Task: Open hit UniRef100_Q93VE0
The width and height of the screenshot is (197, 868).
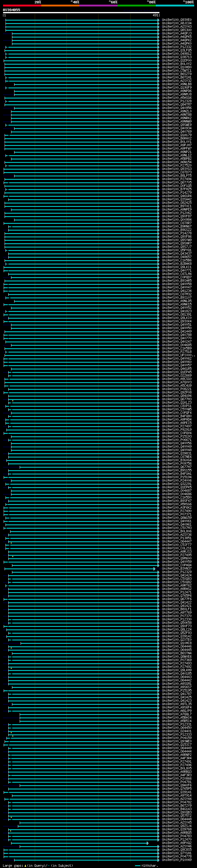Action: tap(176, 20)
